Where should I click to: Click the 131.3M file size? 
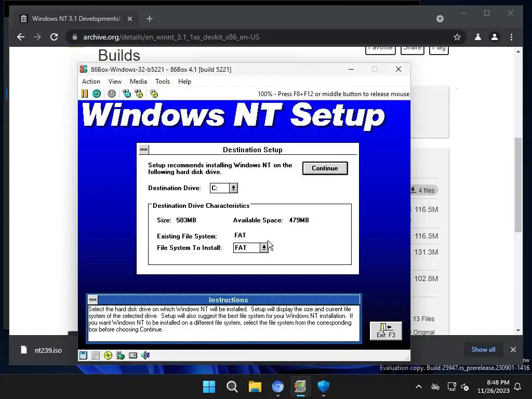point(426,252)
